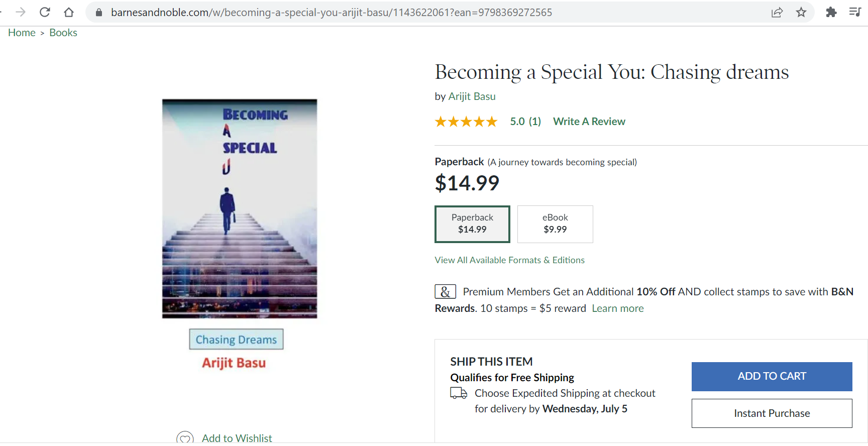Viewport: 868px width, 446px height.
Task: Click the book cover thumbnail image
Action: coord(240,208)
